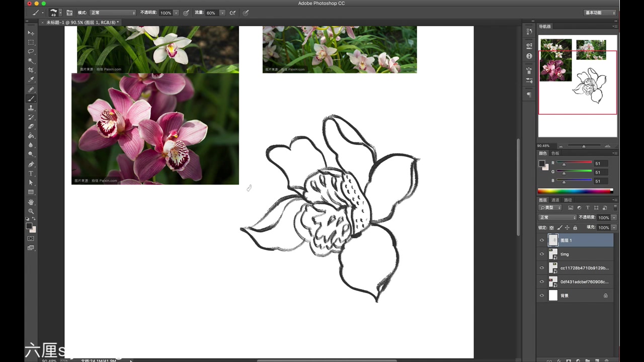Adjust the navigator zoom slider
This screenshot has width=644, height=362.
(x=584, y=146)
